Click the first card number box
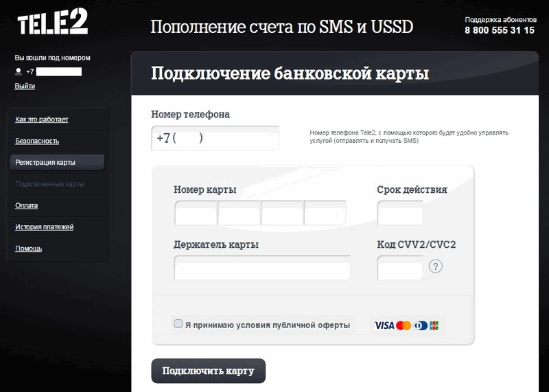This screenshot has width=549, height=392. 196,213
